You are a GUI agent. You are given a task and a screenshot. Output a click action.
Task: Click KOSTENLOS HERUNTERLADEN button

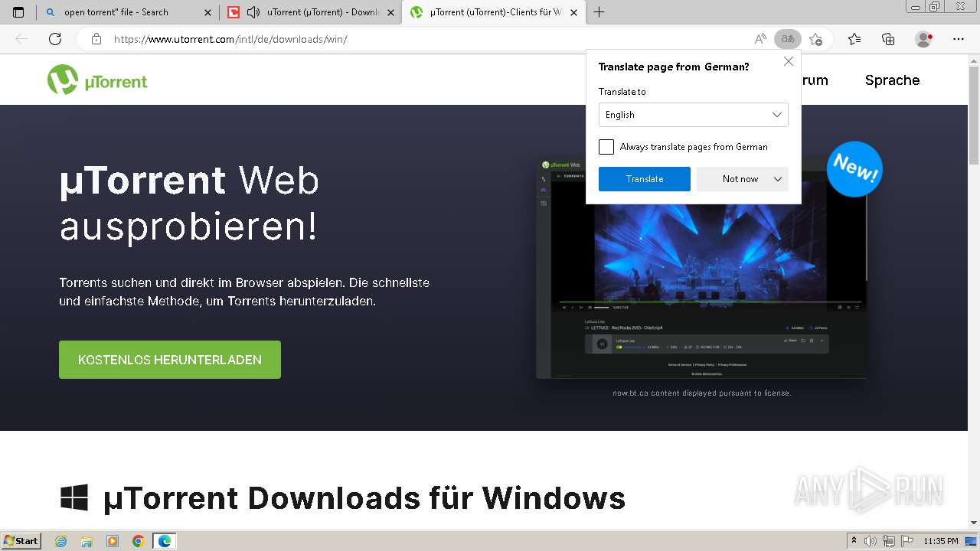point(170,360)
